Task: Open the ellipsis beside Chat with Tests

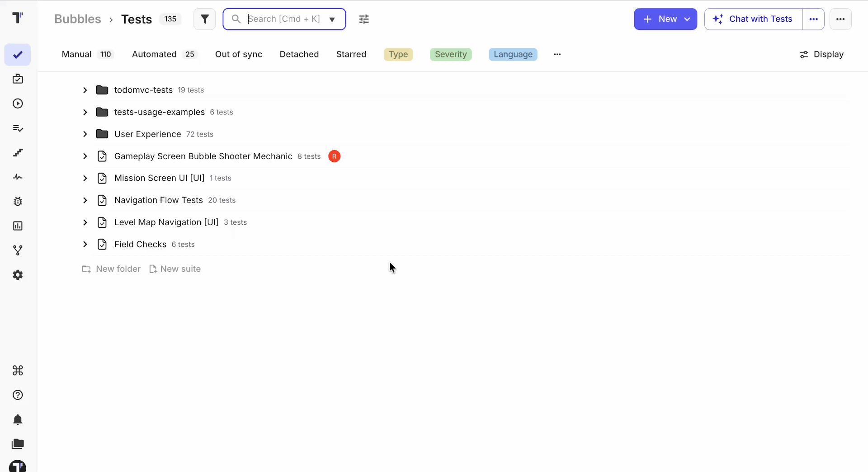Action: (x=813, y=19)
